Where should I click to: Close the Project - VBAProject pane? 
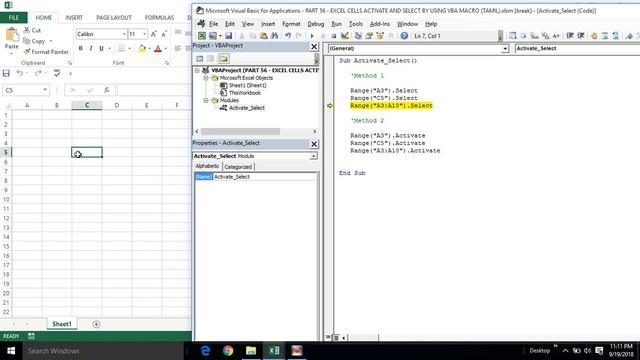[314, 47]
